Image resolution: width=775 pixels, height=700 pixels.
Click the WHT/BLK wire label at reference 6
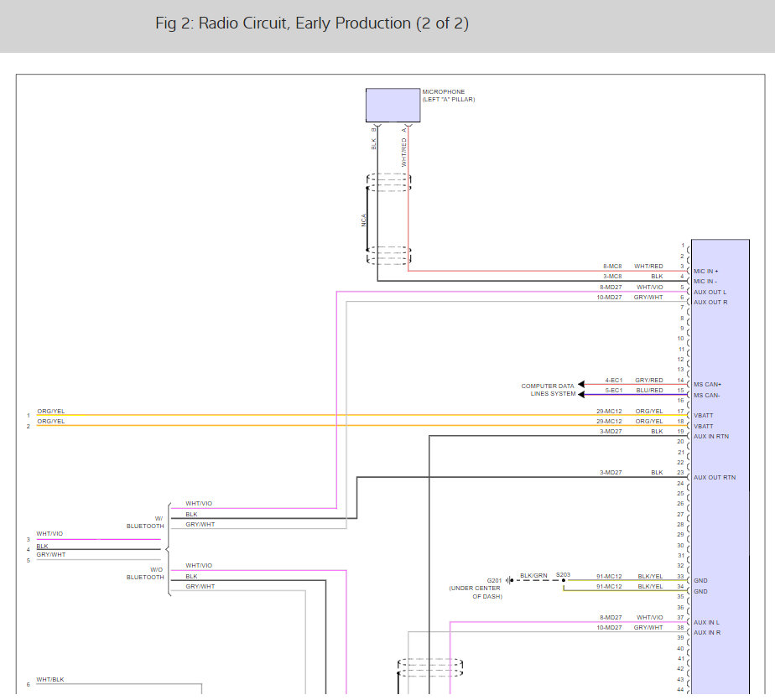[48, 680]
